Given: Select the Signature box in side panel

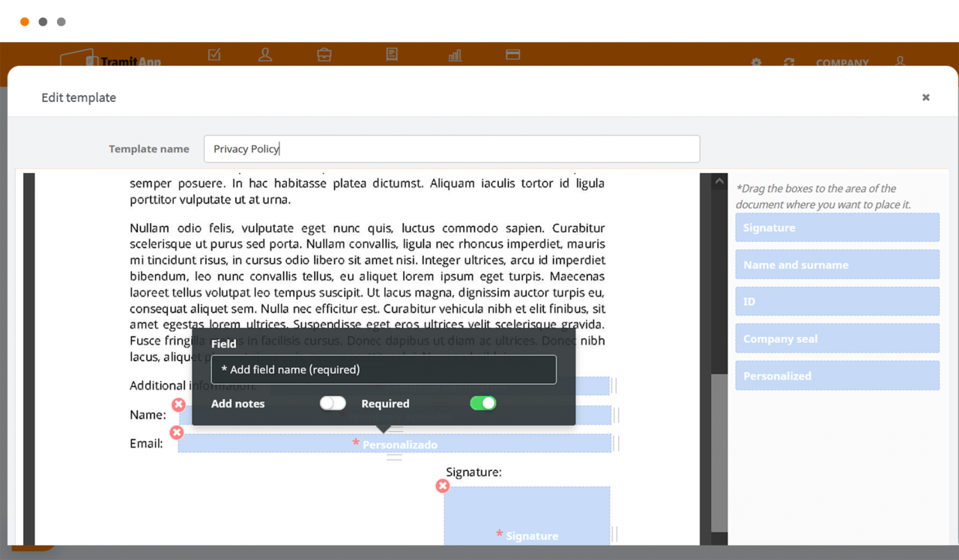Looking at the screenshot, I should coord(837,228).
